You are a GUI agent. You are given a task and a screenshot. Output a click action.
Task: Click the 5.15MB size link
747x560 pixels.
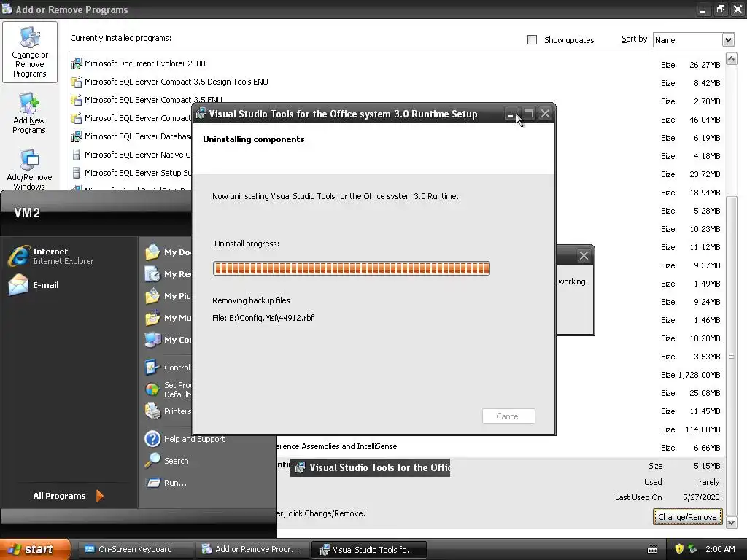click(707, 466)
